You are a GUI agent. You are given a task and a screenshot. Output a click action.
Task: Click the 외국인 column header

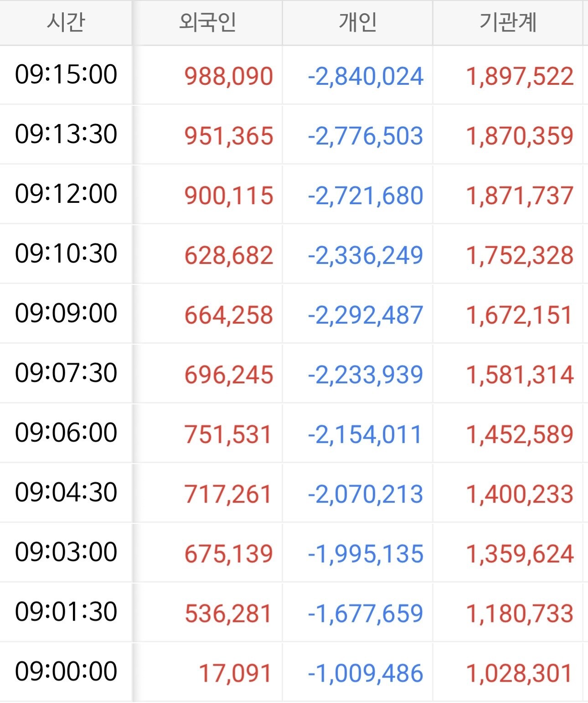click(x=207, y=22)
